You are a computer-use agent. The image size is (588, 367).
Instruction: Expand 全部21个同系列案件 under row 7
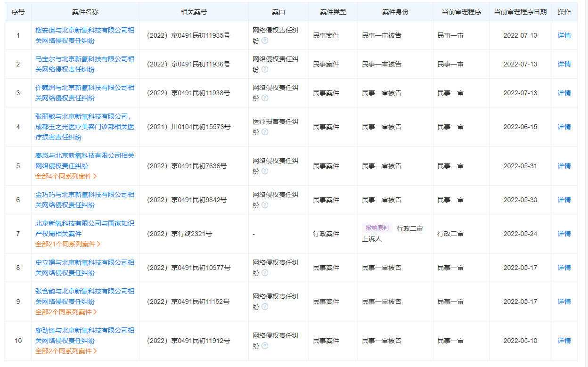[x=68, y=244]
